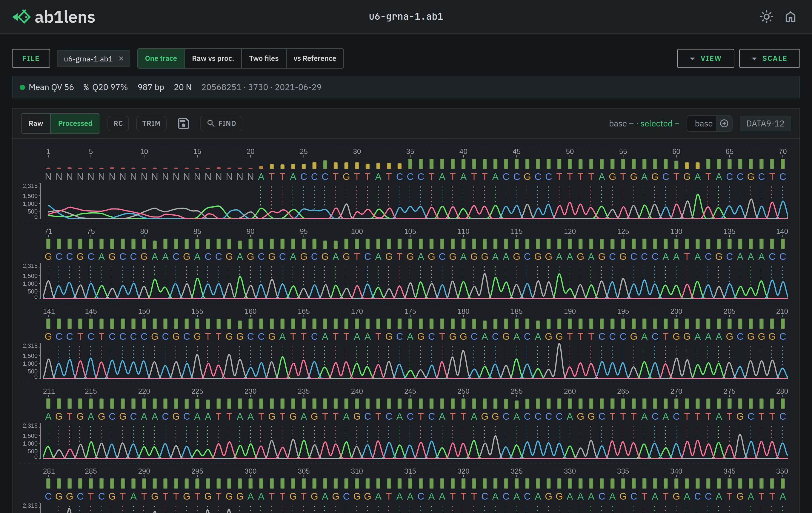This screenshot has height=513, width=812.
Task: Click the 987 bp length value
Action: 151,87
